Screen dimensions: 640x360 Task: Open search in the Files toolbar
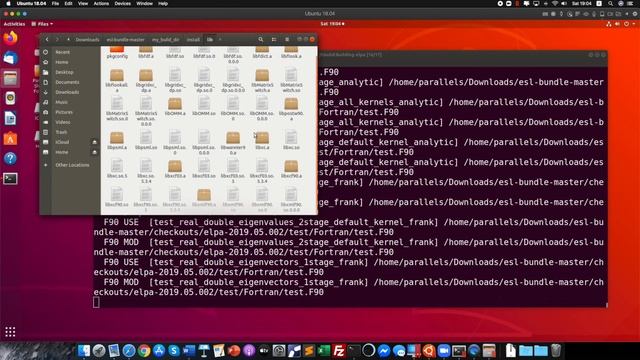pyautogui.click(x=260, y=40)
